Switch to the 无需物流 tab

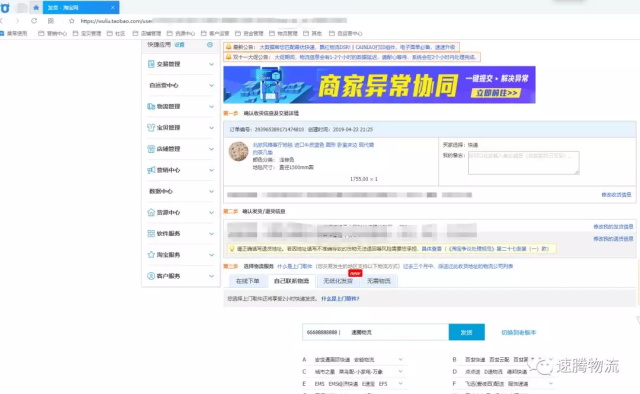click(378, 281)
